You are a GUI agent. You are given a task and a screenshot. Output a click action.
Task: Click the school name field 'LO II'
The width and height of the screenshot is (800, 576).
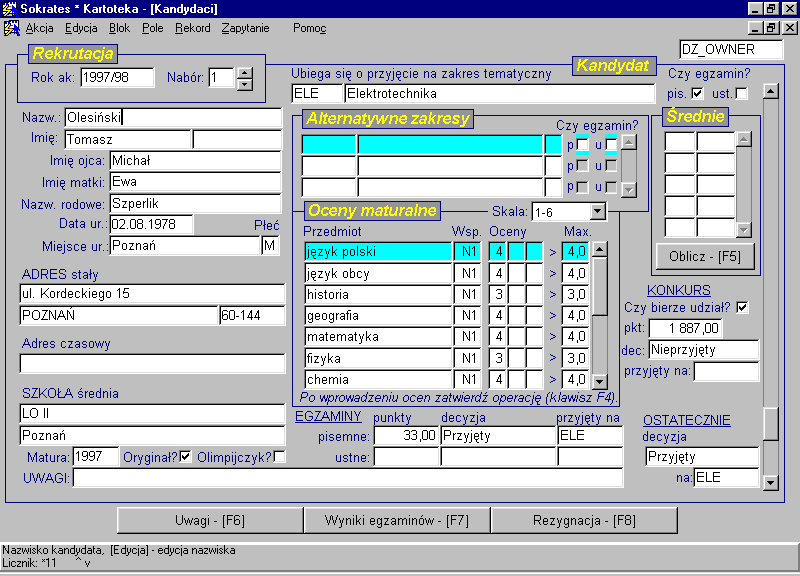tap(152, 414)
